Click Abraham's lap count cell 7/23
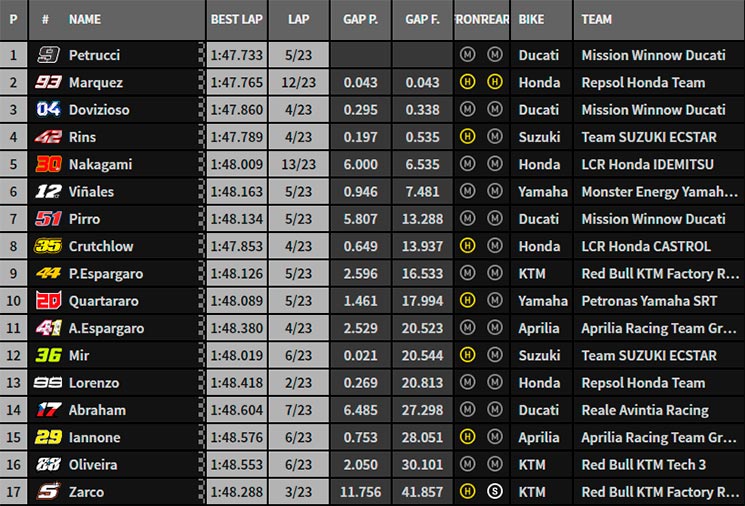Image resolution: width=745 pixels, height=506 pixels. click(298, 410)
